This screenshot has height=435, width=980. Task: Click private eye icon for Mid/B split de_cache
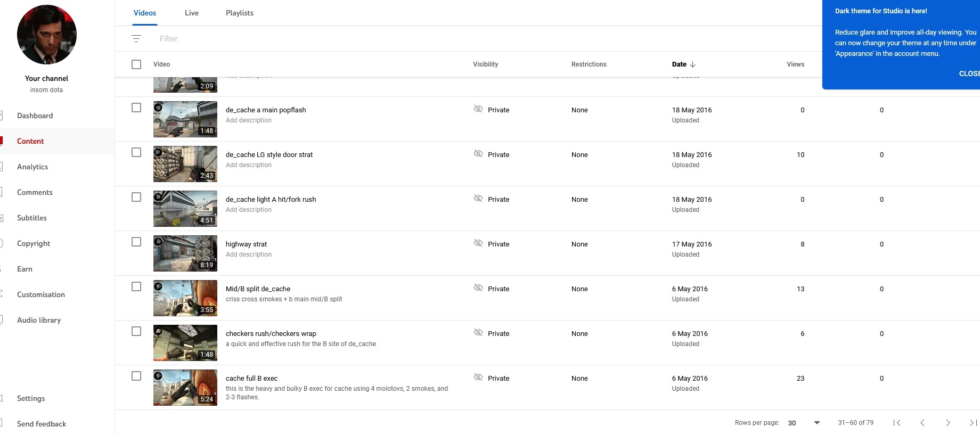pos(478,288)
